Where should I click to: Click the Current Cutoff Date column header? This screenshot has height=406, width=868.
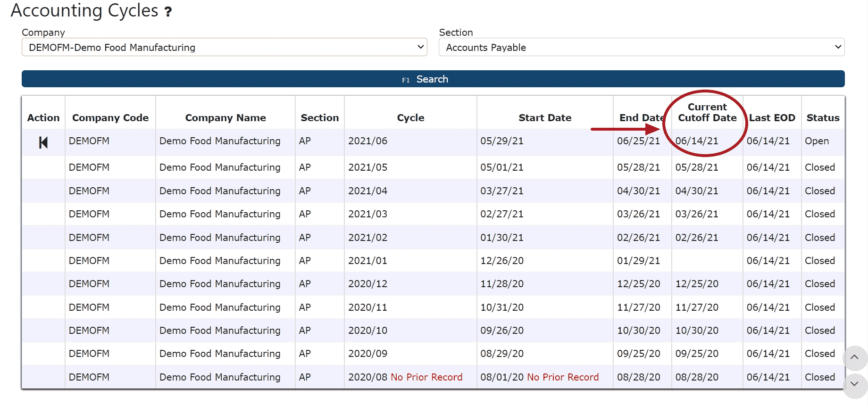click(x=707, y=113)
